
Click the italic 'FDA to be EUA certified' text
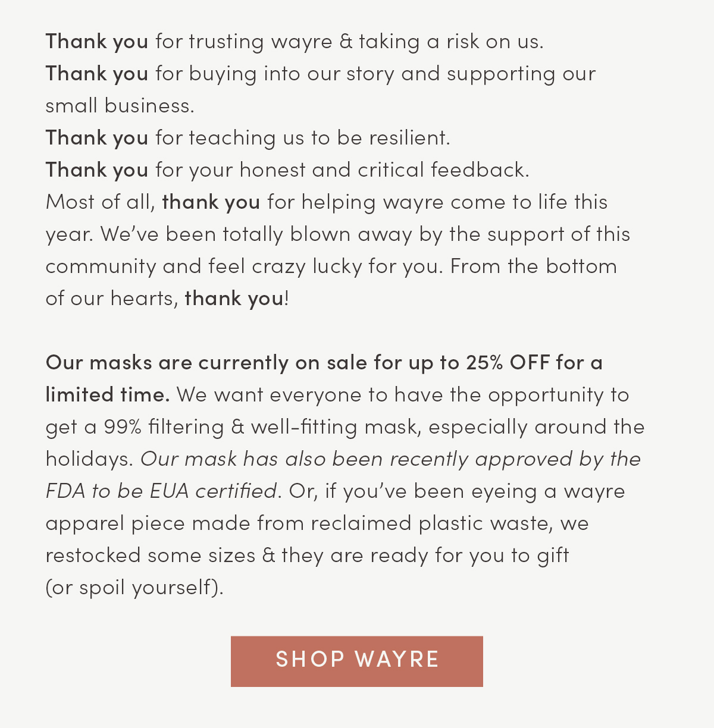click(x=161, y=491)
